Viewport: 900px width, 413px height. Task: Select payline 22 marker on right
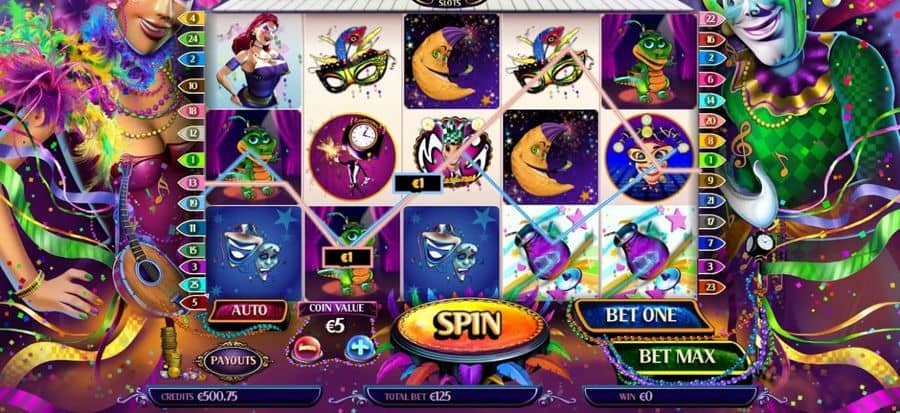tap(712, 18)
